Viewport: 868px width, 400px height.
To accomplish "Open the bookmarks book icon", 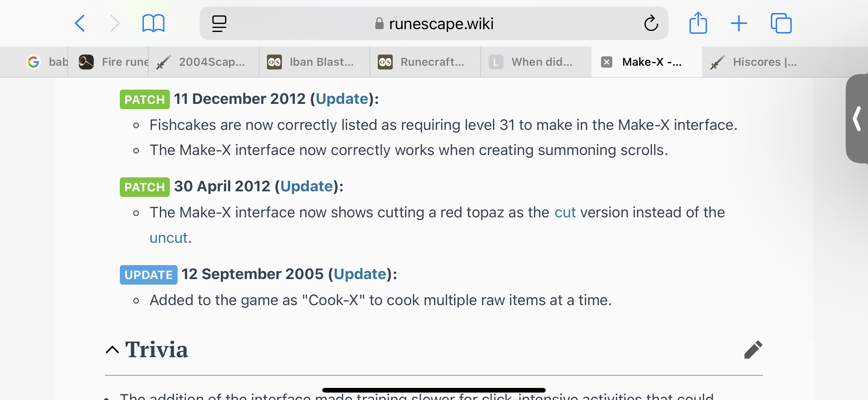I will [153, 23].
